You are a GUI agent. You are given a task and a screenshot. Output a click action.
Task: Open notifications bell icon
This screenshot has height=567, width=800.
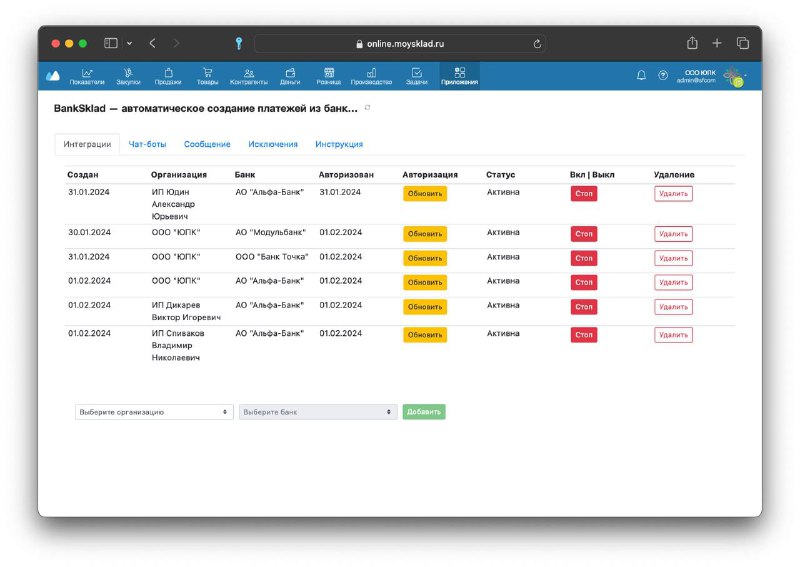641,76
